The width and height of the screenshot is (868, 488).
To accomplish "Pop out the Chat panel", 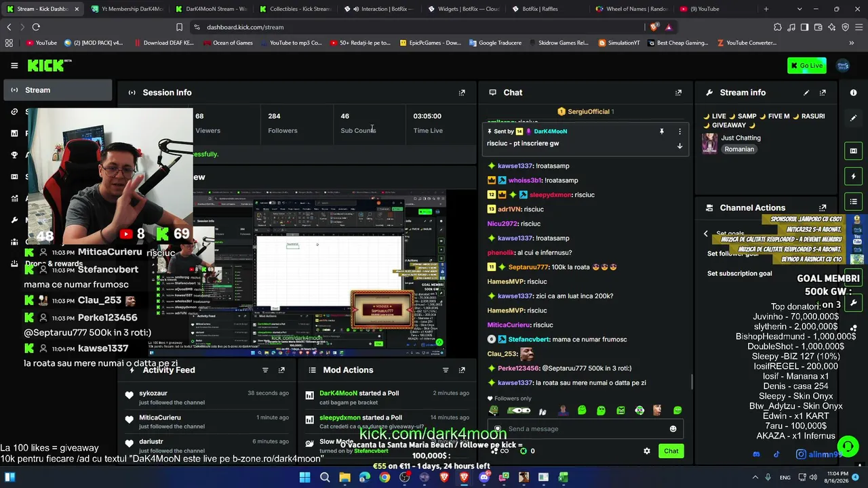I will click(x=678, y=93).
